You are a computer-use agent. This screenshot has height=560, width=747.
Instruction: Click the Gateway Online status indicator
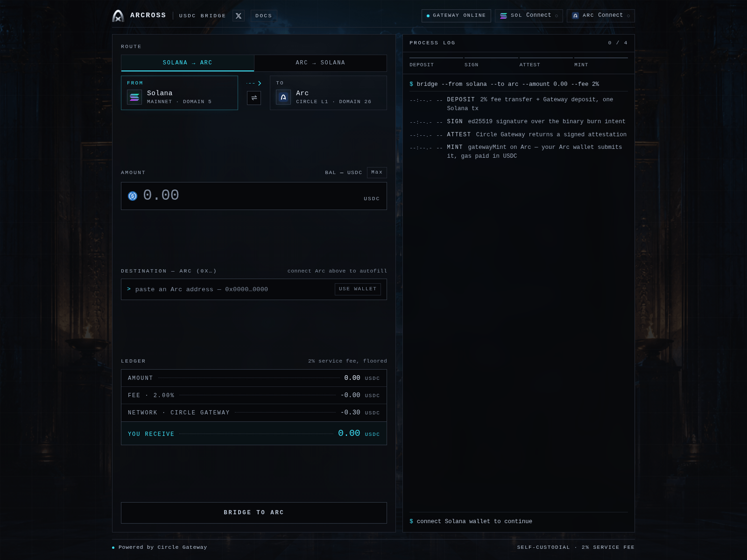[456, 16]
